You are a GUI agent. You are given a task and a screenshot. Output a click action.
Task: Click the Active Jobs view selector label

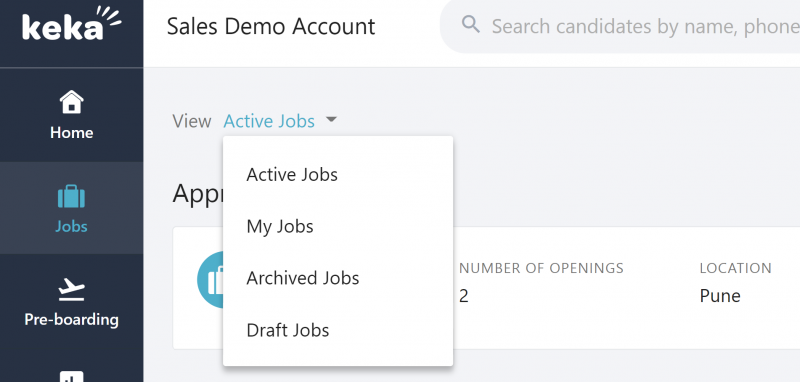pos(269,121)
